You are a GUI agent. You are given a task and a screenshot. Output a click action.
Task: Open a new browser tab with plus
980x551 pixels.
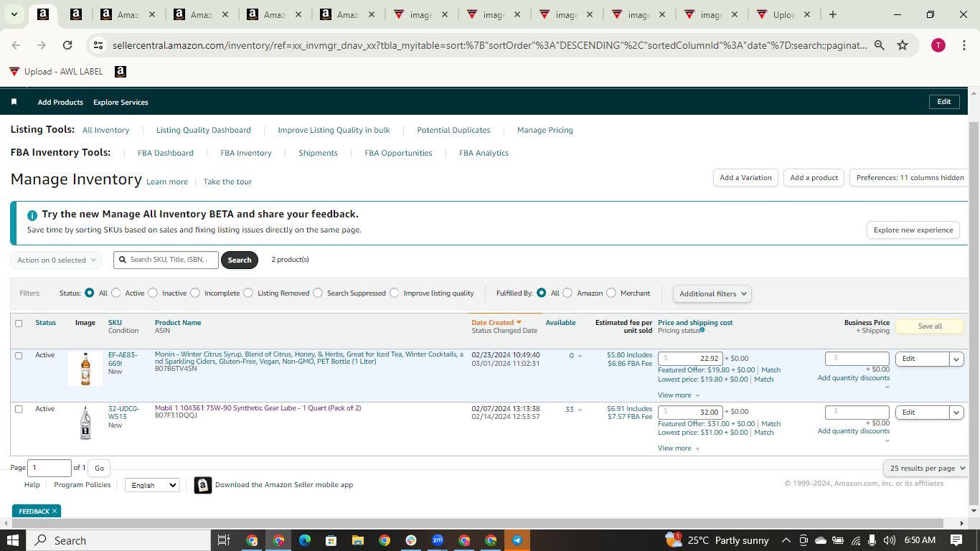[833, 14]
